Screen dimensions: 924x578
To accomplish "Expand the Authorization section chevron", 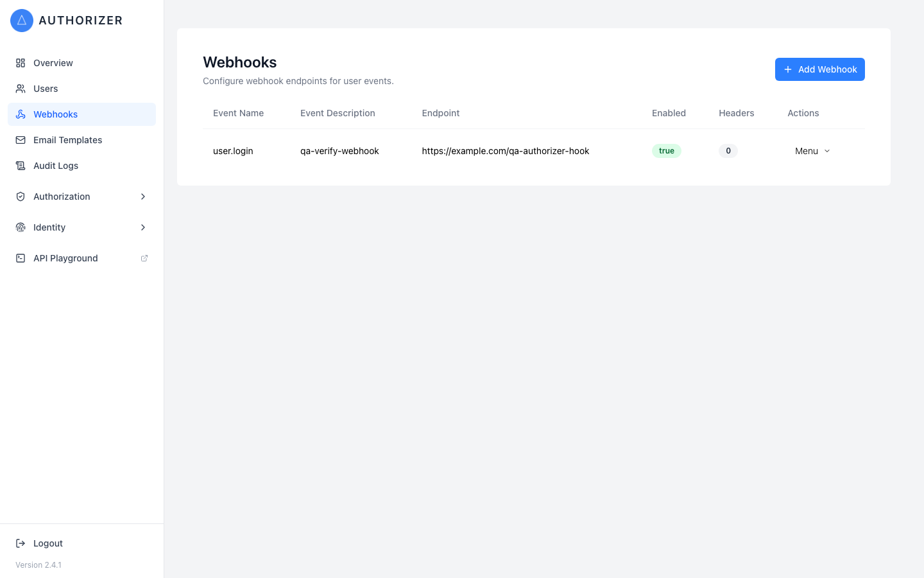I will coord(143,197).
